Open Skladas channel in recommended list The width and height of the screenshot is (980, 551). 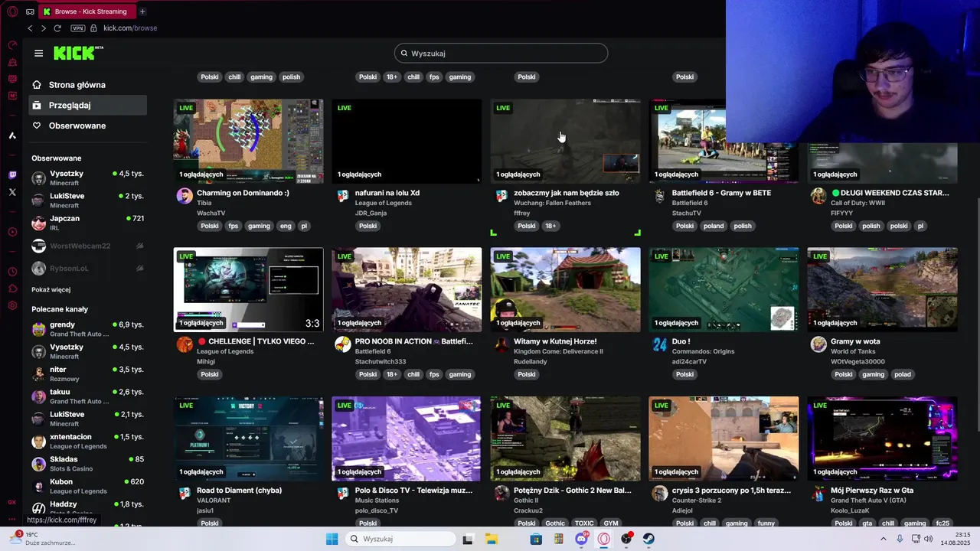88,463
